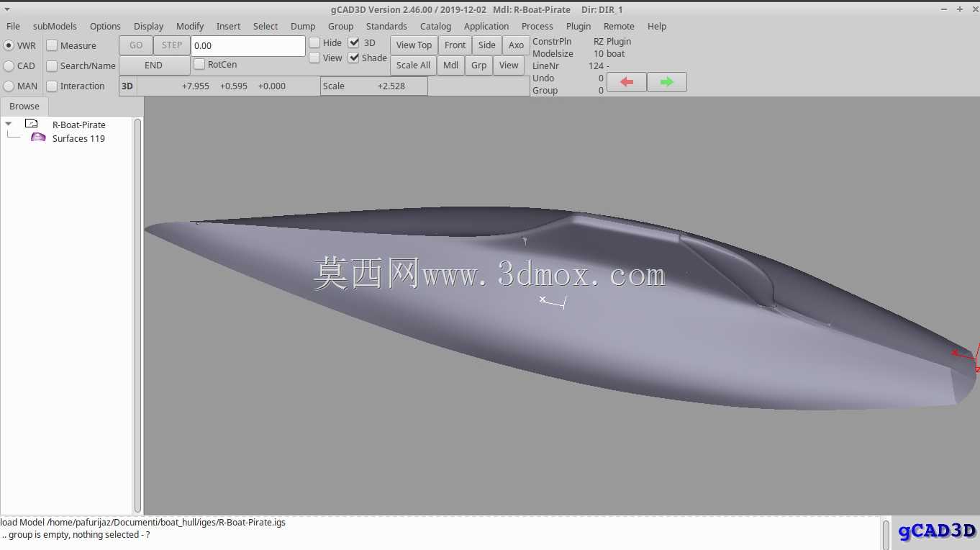
Task: Open the Standards menu
Action: point(386,26)
